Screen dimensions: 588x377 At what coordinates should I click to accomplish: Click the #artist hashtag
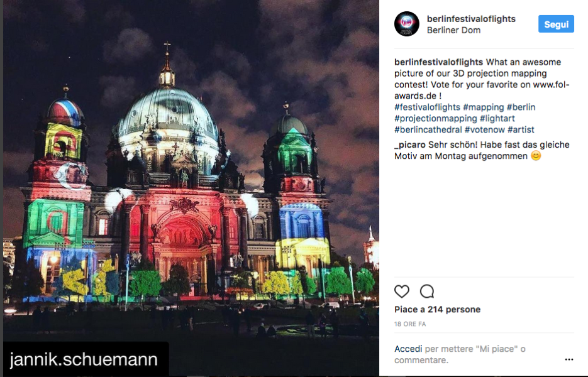[521, 129]
